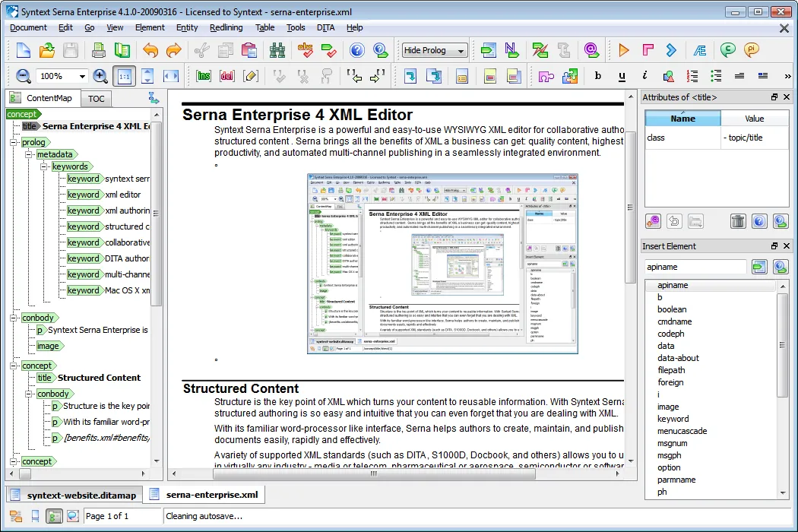Create a new document
Screen dimensions: 798x532
[22, 49]
